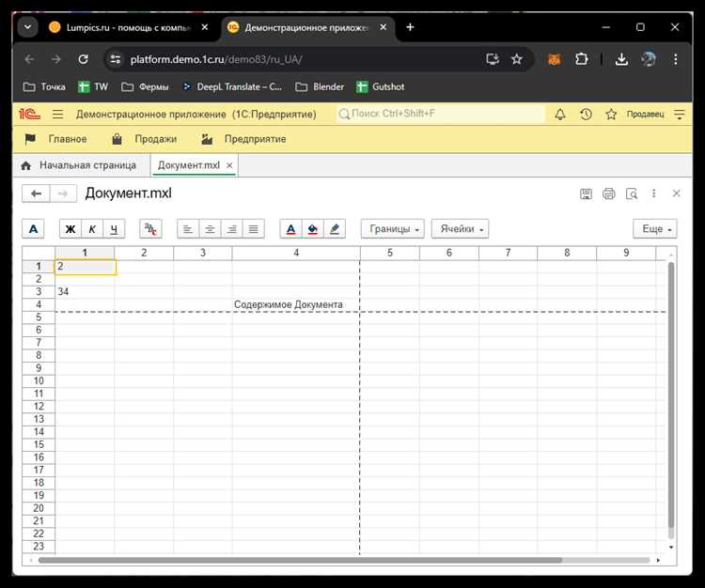Toggle italic К formatting
This screenshot has height=588, width=705.
point(92,228)
